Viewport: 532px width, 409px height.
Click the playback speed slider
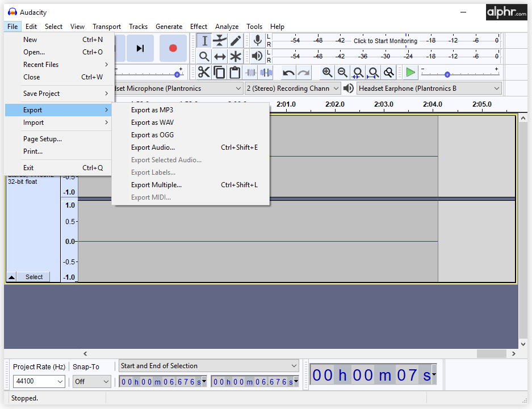(x=447, y=74)
